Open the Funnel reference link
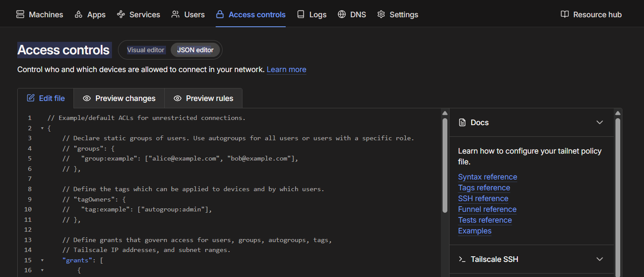 pos(487,209)
